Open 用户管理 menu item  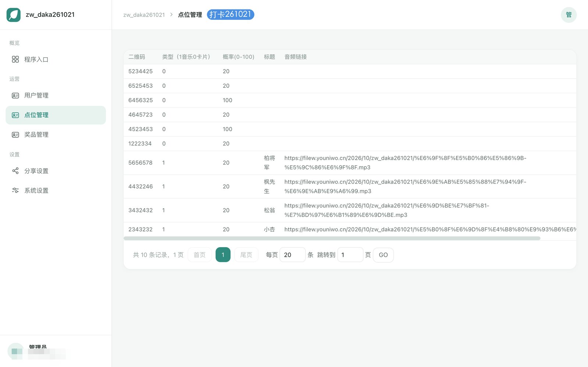pyautogui.click(x=56, y=96)
